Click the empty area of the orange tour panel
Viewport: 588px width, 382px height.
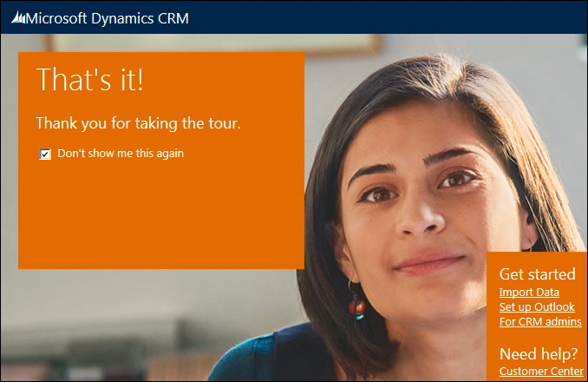point(161,218)
